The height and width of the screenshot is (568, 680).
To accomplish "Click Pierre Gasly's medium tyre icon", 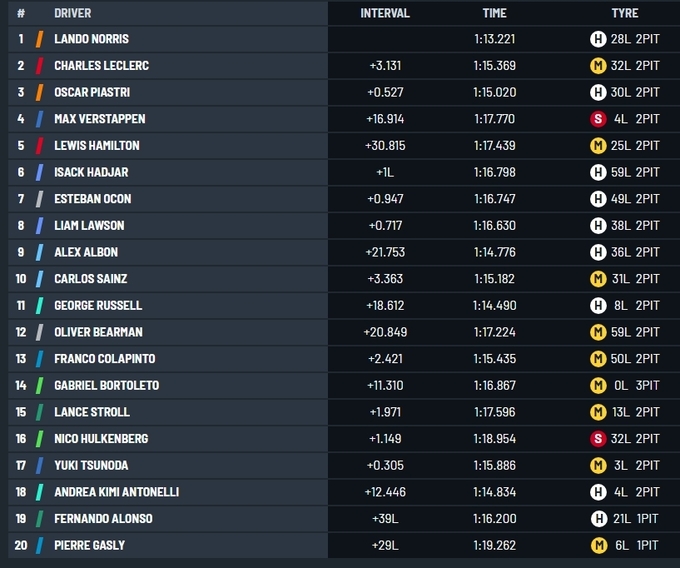I will (x=598, y=546).
